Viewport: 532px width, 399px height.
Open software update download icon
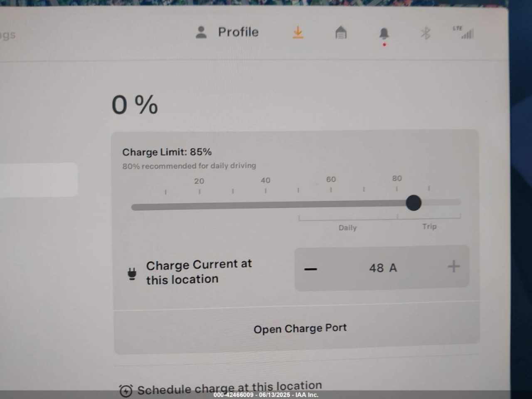(x=298, y=32)
